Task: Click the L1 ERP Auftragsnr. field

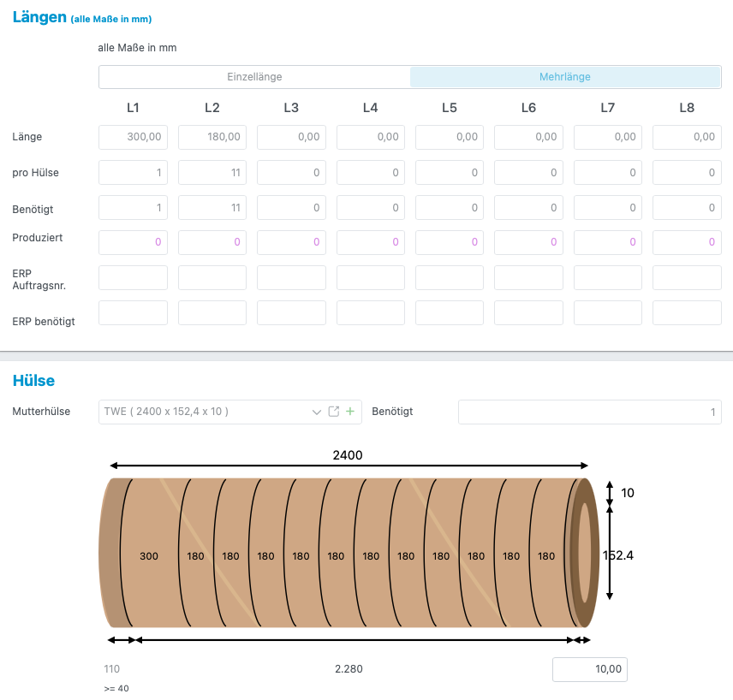Action: [133, 278]
